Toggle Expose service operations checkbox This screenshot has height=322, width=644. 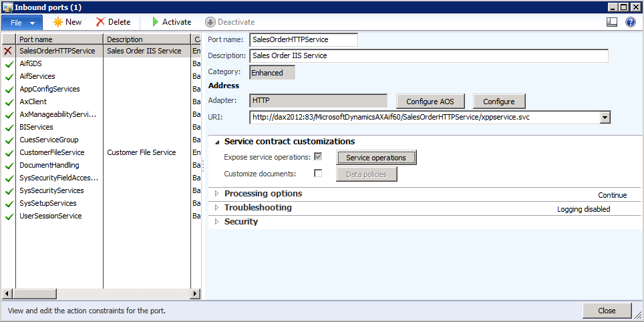(x=318, y=157)
